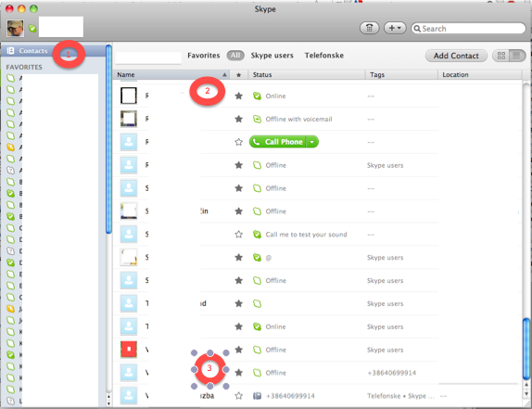Click the Add Contact button
The image size is (532, 409).
pyautogui.click(x=456, y=56)
